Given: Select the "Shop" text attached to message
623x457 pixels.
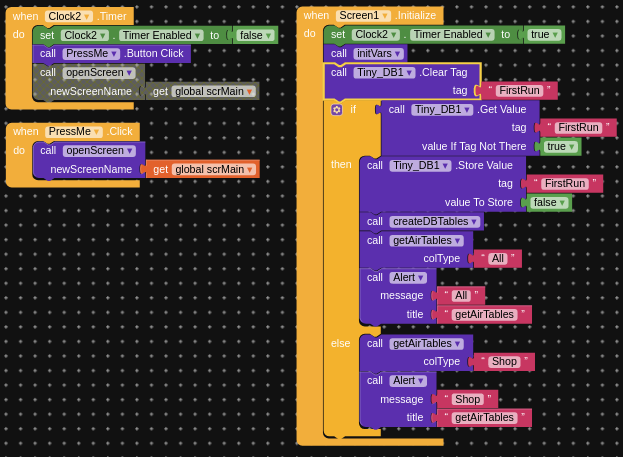Looking at the screenshot, I should click(x=467, y=399).
